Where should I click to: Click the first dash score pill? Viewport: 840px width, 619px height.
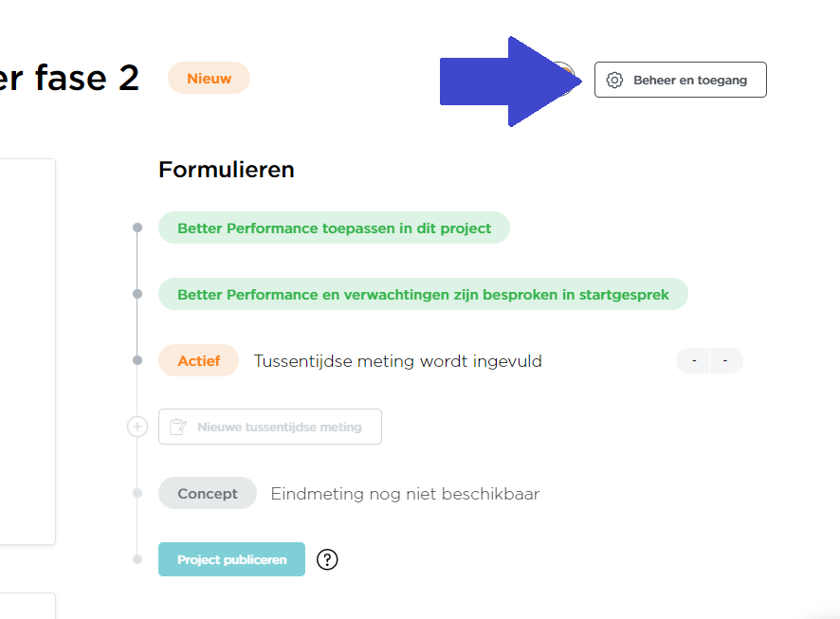coord(693,361)
